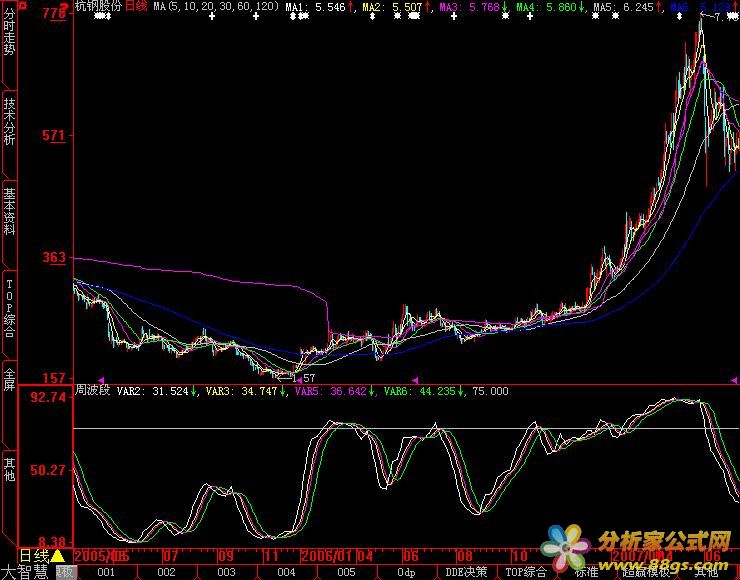Select the 005 bottom tab
740x580 pixels.
346,572
